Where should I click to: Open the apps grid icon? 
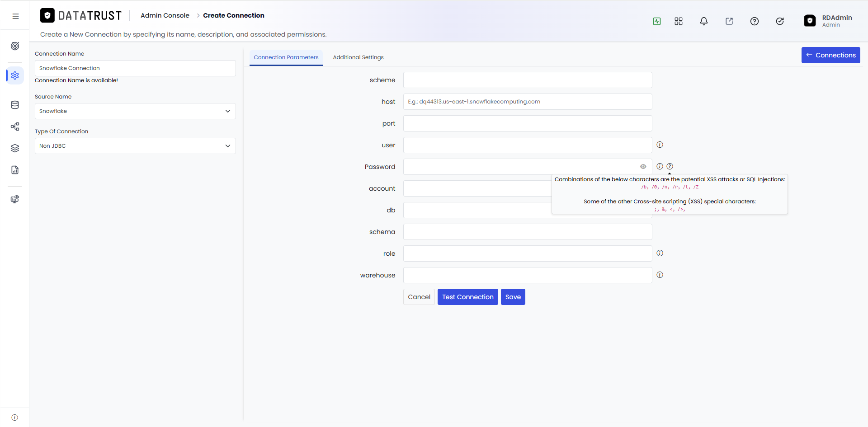click(679, 21)
